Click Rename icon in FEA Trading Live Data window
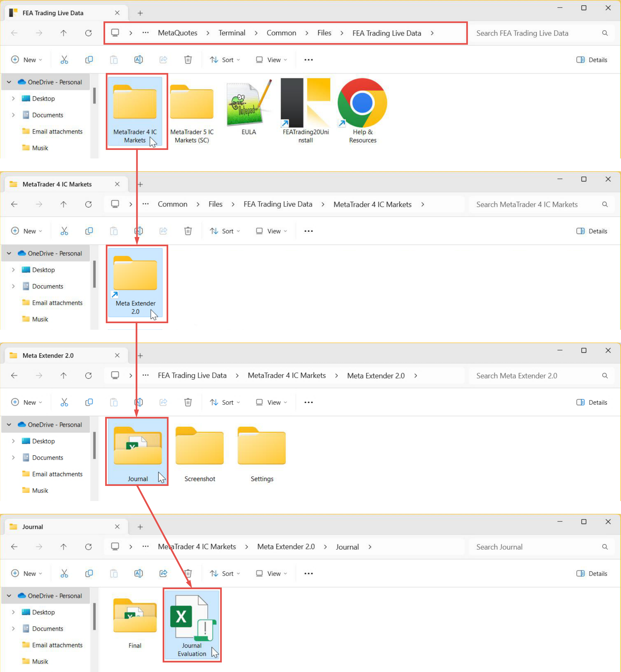Viewport: 621px width, 672px height. coord(138,60)
